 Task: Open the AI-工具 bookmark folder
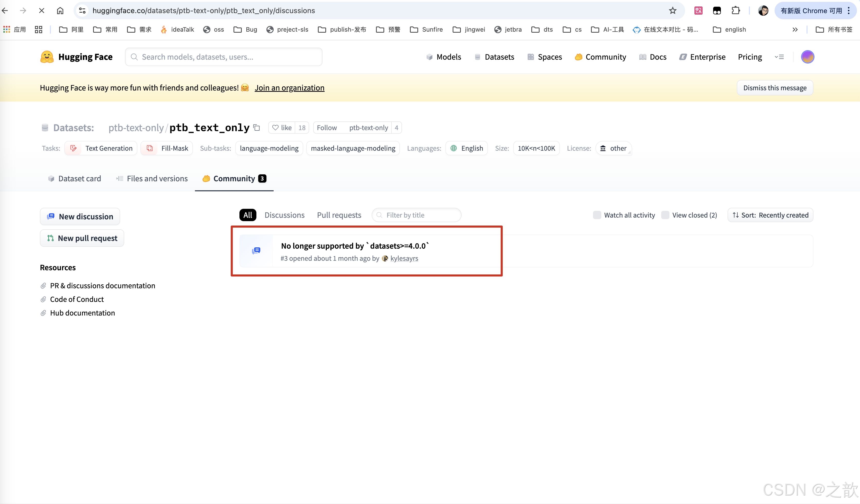point(607,29)
